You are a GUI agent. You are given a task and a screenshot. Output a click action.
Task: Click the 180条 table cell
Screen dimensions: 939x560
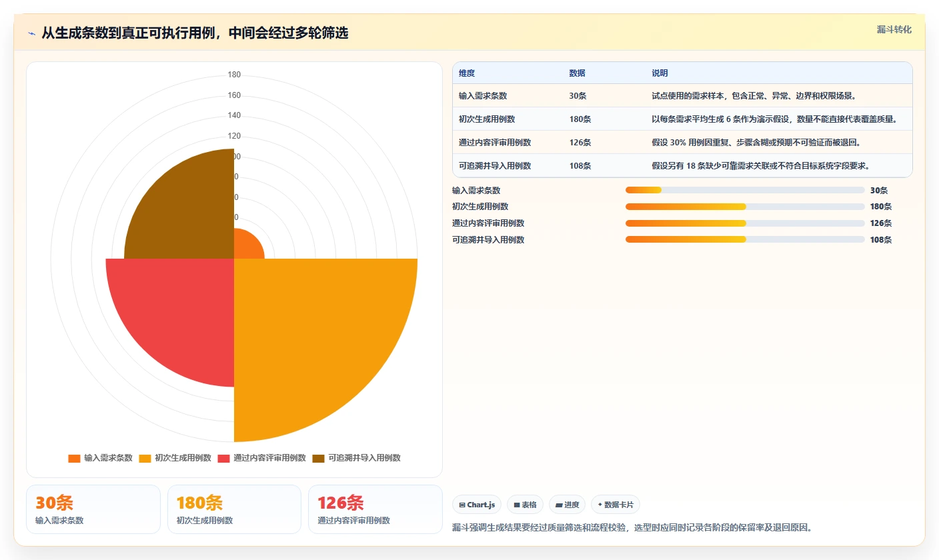pyautogui.click(x=580, y=119)
